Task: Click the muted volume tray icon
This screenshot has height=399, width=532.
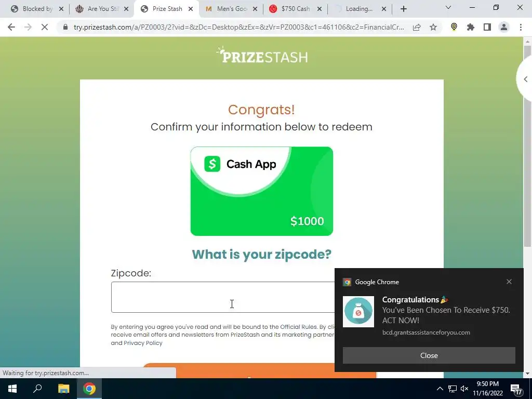Action: click(x=464, y=389)
